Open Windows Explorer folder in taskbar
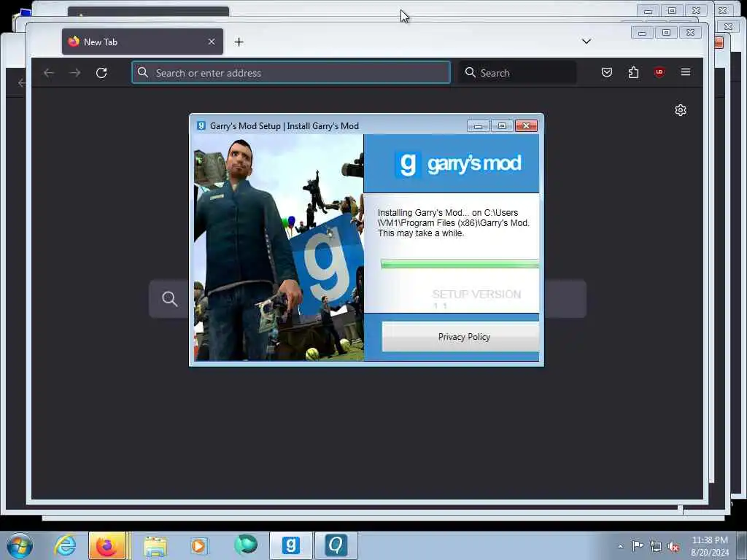Screen dimensions: 747x560 click(x=155, y=546)
